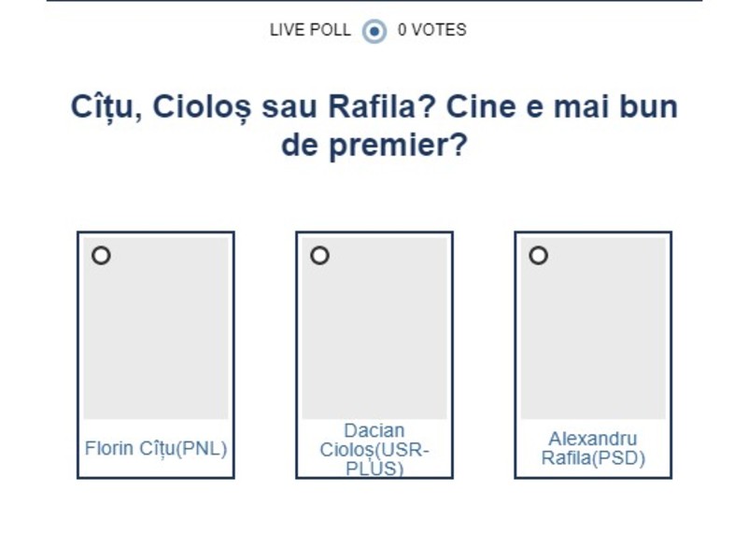Select the Florin Cîțu radio button

click(x=101, y=255)
